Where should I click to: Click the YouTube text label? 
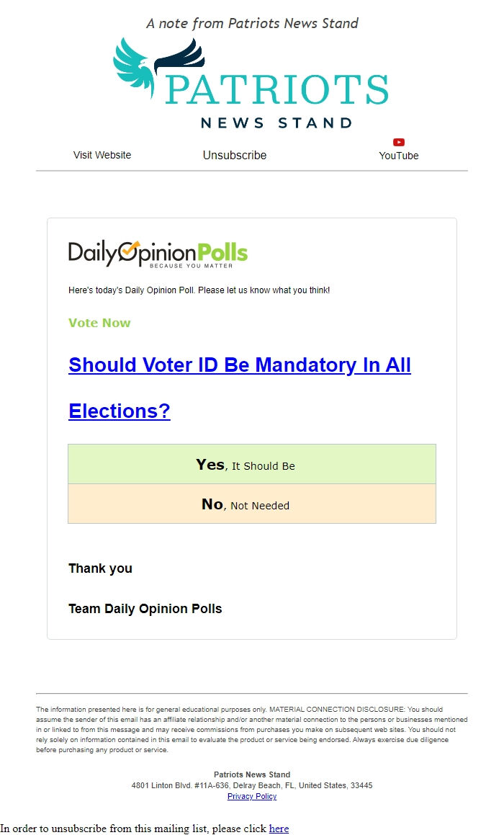[x=399, y=155]
